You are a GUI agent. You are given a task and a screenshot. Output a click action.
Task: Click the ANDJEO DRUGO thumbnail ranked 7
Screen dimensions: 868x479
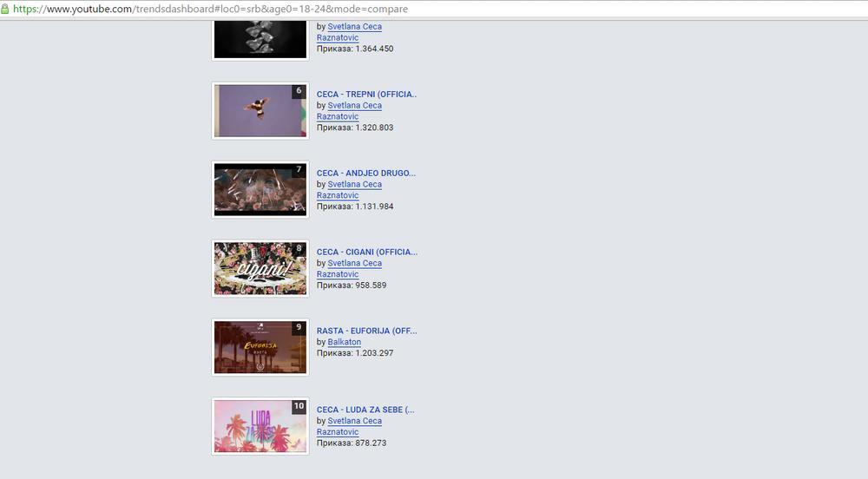(x=260, y=189)
